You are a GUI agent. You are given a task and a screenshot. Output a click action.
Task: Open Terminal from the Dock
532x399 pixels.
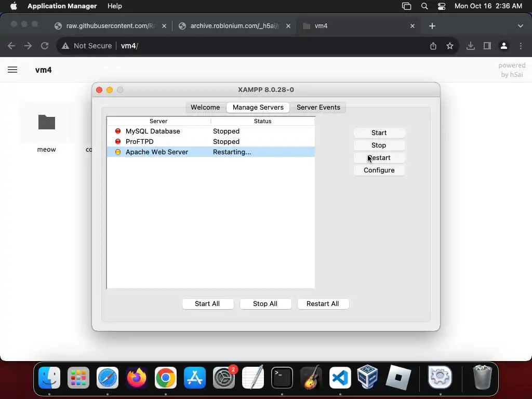tap(282, 378)
